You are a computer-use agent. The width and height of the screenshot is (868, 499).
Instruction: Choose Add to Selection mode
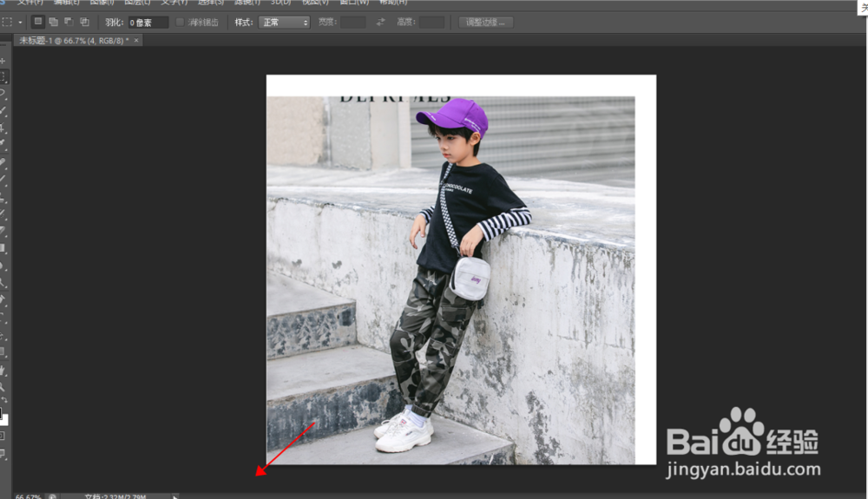[54, 22]
